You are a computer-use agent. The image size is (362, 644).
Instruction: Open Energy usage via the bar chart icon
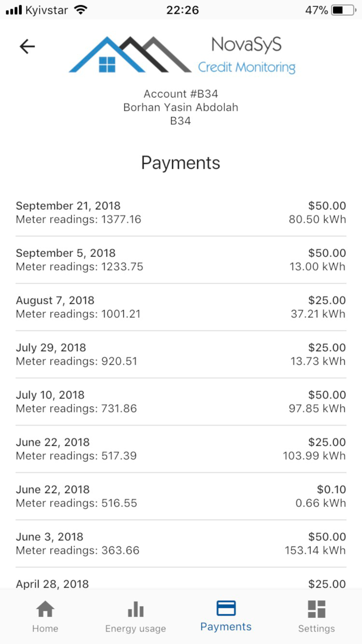135,609
